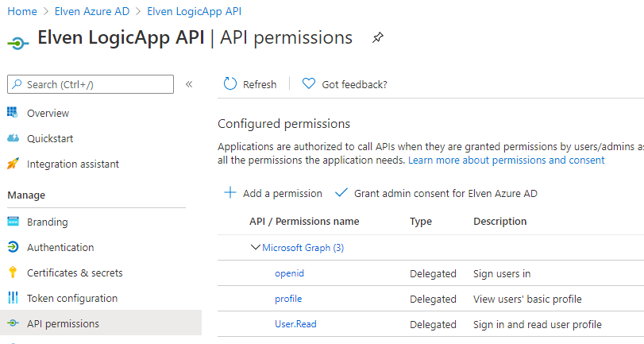Click 'View users' basic profile' description
644x344 pixels.
(x=527, y=300)
